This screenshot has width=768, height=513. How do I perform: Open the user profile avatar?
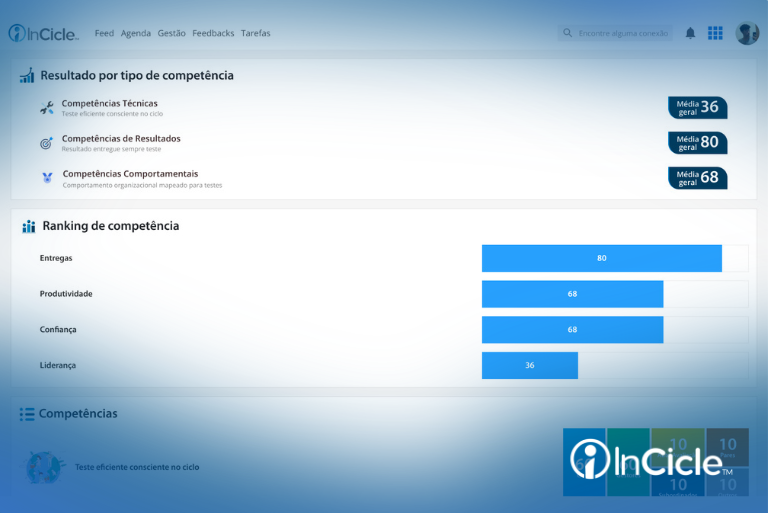tap(747, 33)
